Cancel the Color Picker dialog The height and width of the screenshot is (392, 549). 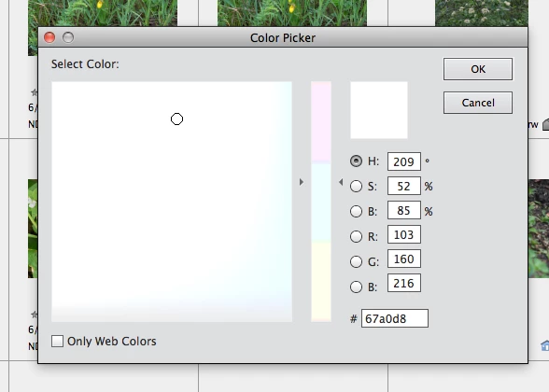478,103
